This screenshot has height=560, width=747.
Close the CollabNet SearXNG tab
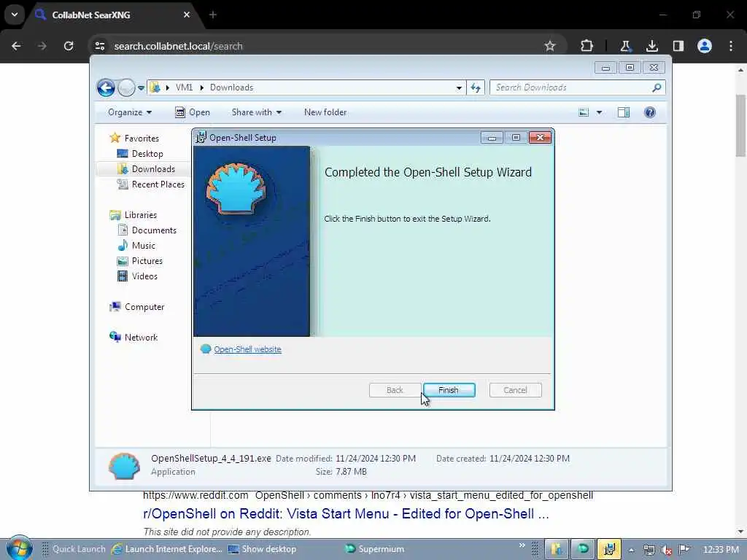pos(186,15)
